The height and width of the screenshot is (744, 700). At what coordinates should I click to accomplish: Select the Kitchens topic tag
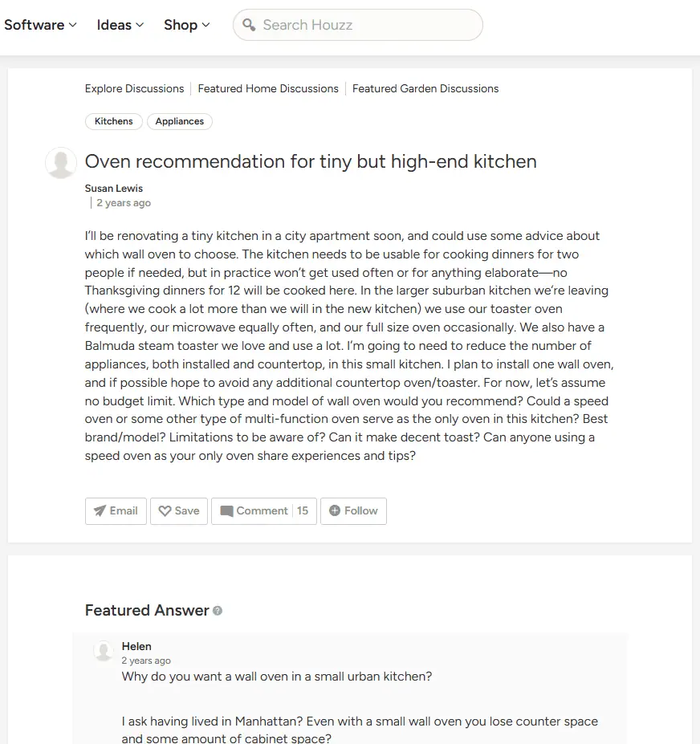[114, 121]
